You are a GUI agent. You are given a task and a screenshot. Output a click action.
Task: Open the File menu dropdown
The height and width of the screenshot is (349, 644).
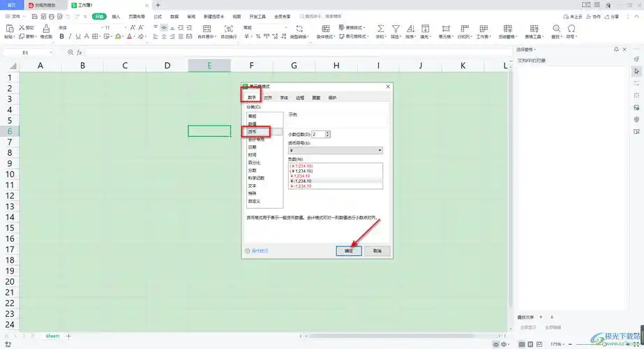tap(15, 17)
